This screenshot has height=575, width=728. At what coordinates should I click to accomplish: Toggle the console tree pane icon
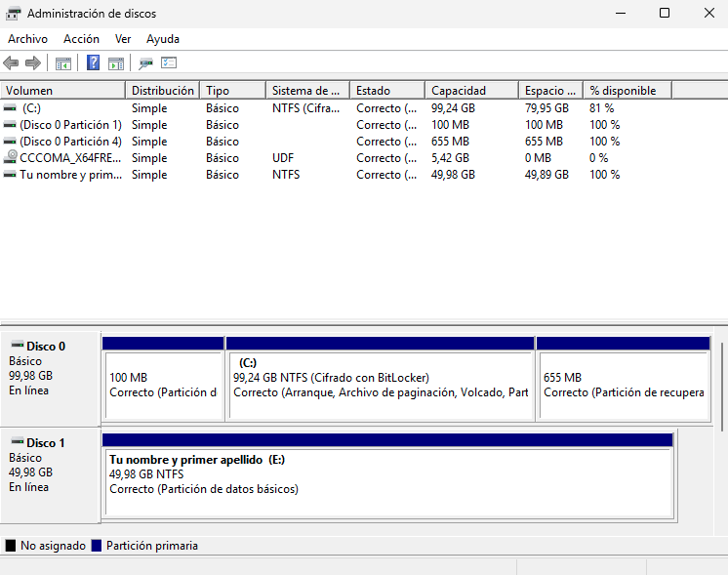tap(63, 63)
